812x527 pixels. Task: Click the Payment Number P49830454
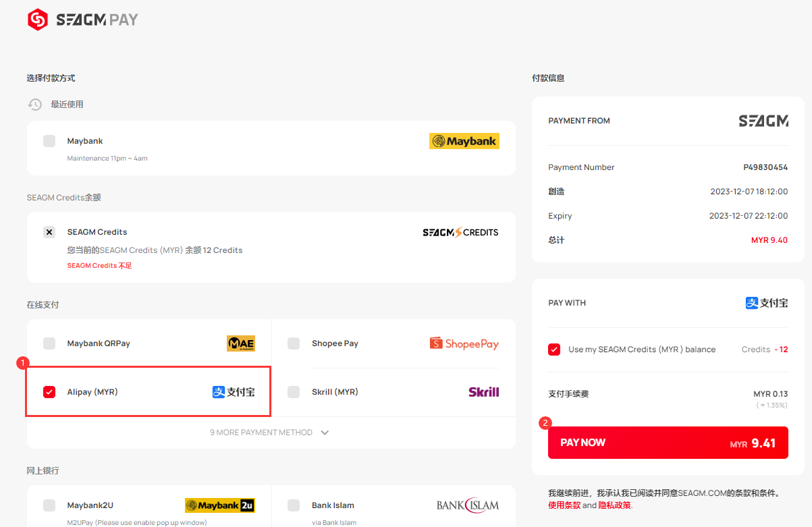[765, 167]
